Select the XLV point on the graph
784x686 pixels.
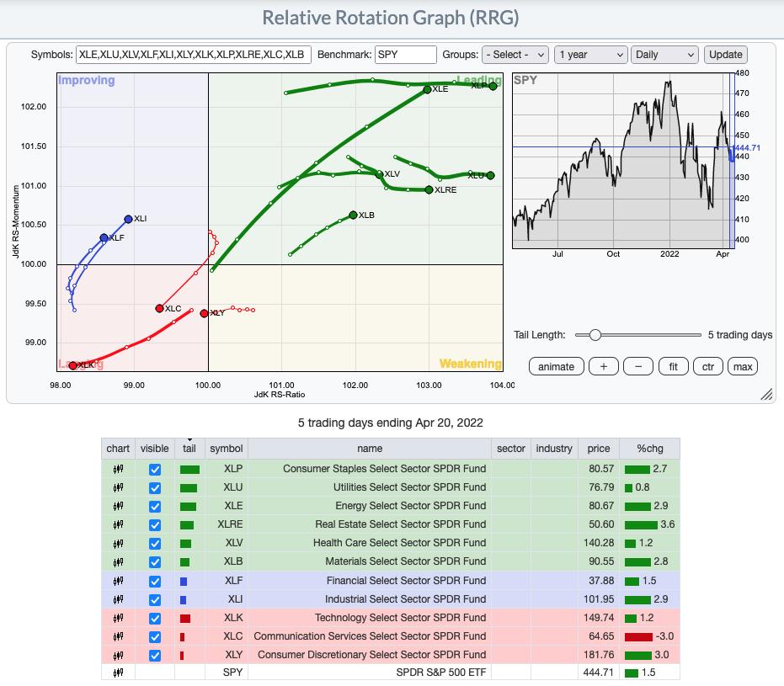point(379,174)
